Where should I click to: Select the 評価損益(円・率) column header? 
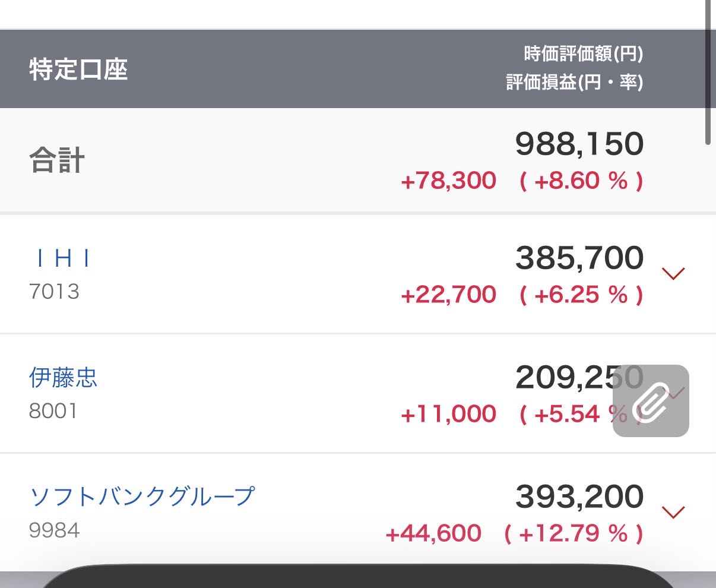[x=574, y=82]
